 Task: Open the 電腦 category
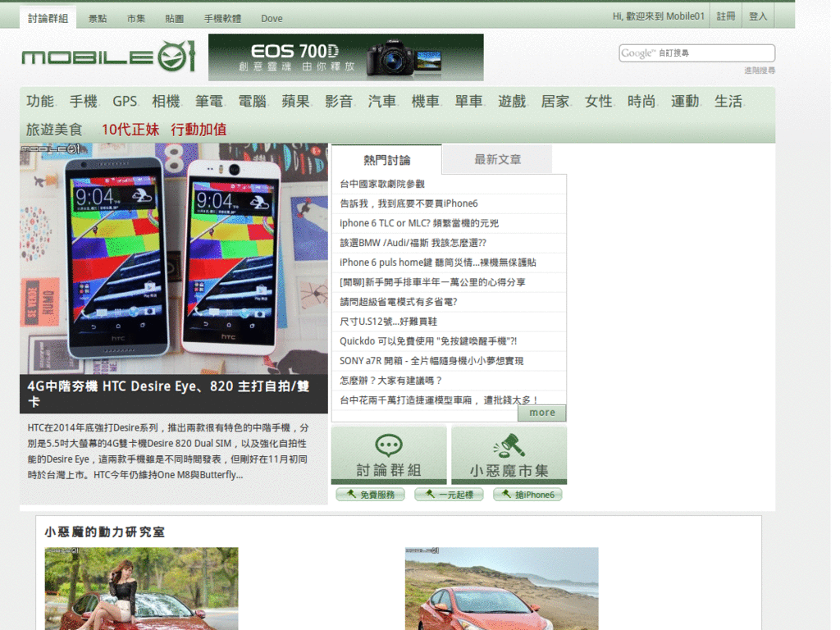[x=253, y=101]
